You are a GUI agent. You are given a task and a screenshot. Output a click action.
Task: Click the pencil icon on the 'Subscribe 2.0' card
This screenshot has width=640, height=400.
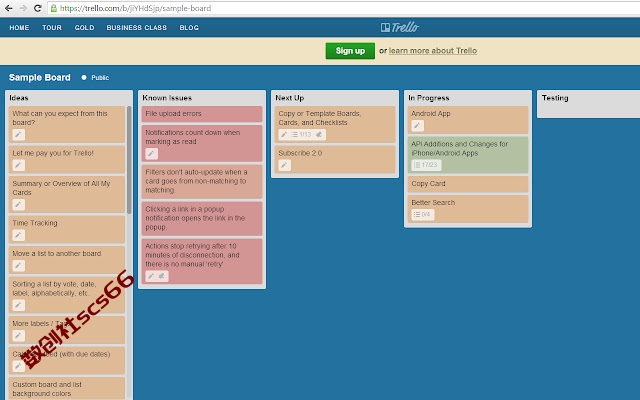(284, 165)
